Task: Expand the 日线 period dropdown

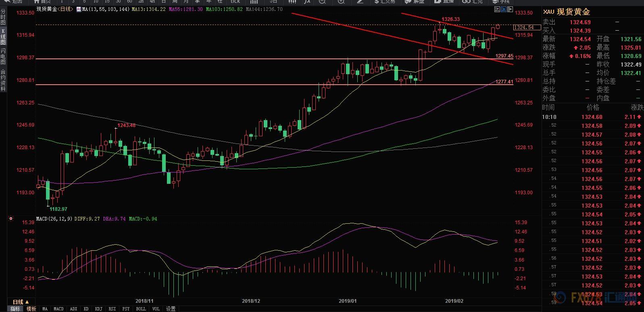Action: pos(21,302)
